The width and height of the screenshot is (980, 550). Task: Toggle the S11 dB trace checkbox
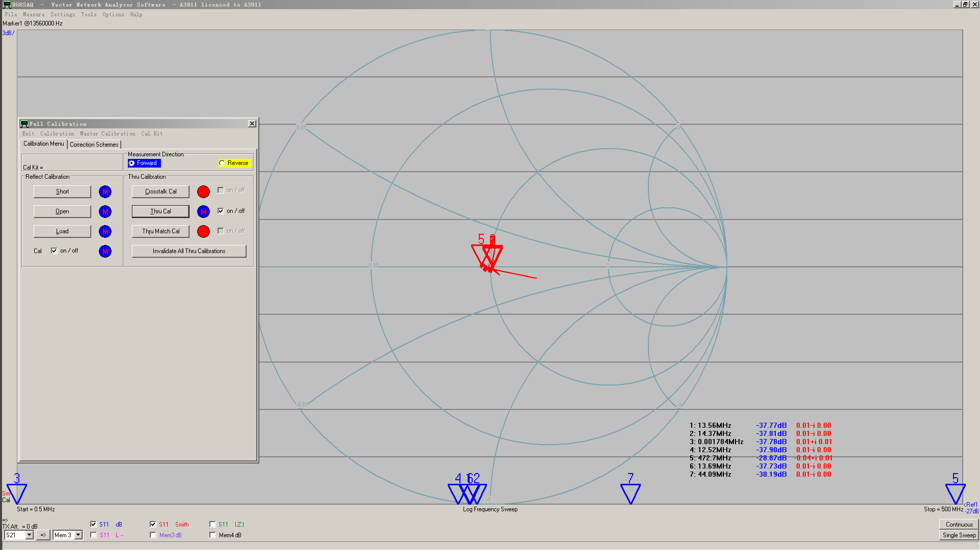tap(93, 524)
